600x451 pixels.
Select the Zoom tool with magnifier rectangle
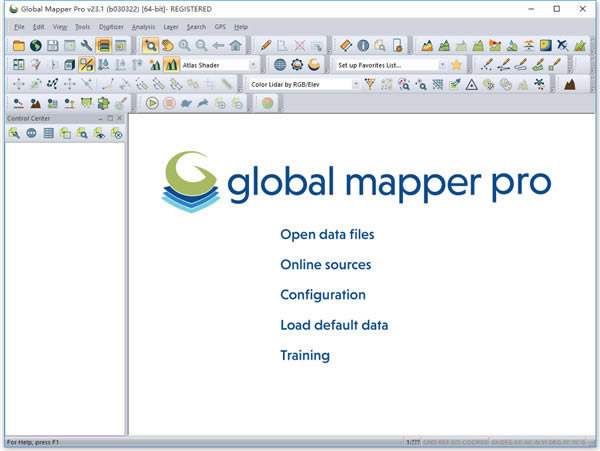tap(149, 45)
